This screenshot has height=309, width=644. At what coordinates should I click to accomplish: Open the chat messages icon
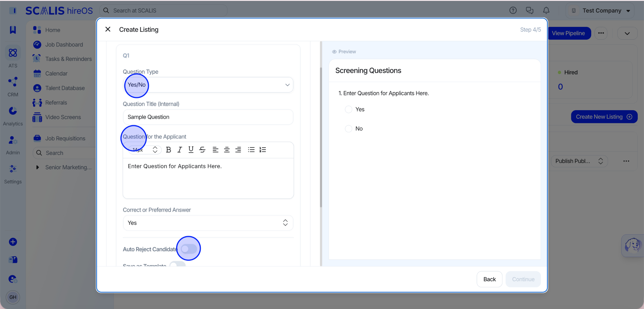point(530,10)
